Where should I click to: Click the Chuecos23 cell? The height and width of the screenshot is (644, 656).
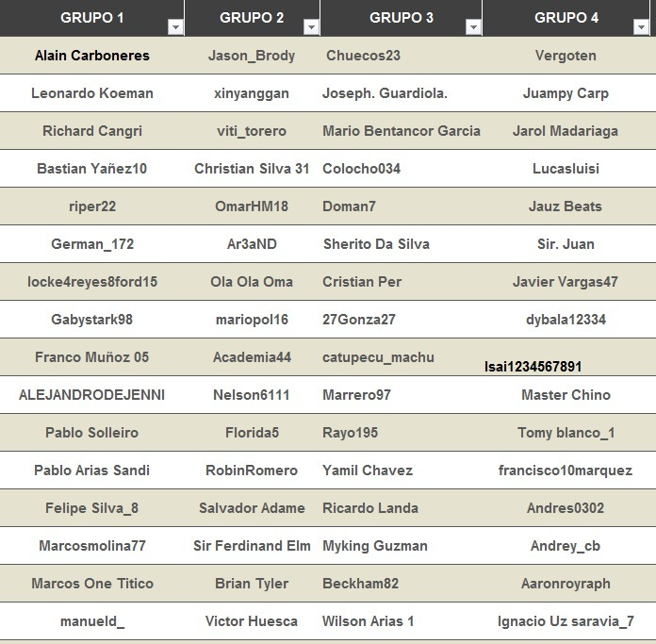pos(402,56)
